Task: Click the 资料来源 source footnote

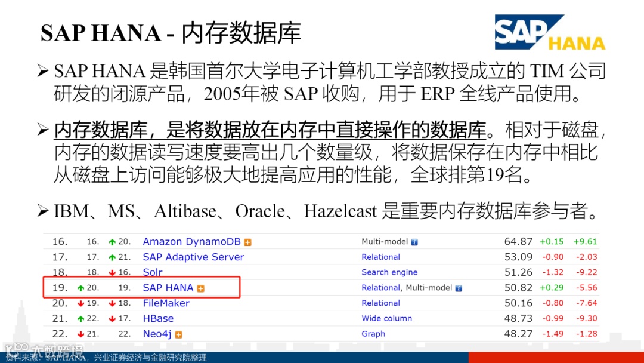Action: point(106,357)
